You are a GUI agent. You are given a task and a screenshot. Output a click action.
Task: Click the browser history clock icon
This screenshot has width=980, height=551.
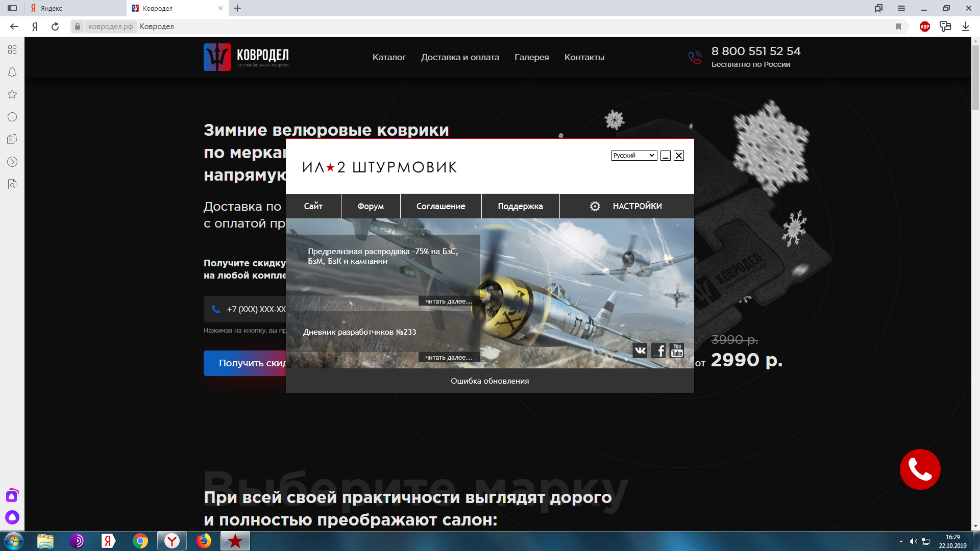coord(12,117)
